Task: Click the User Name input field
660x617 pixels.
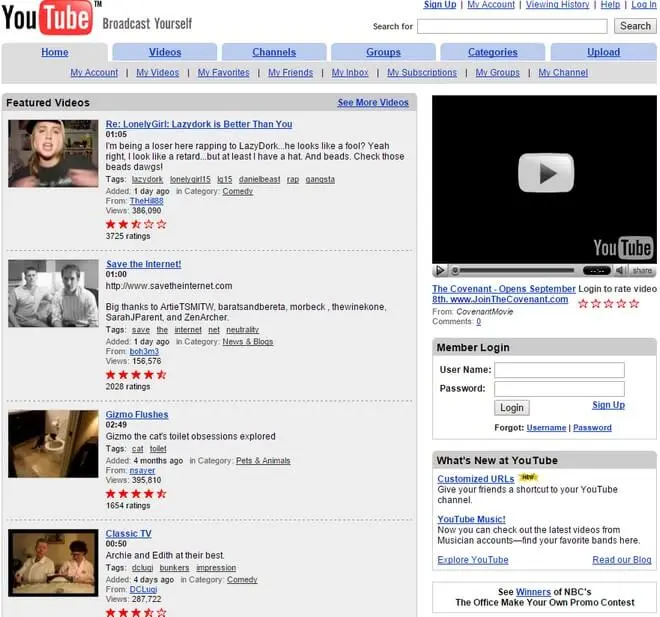Action: coord(559,370)
